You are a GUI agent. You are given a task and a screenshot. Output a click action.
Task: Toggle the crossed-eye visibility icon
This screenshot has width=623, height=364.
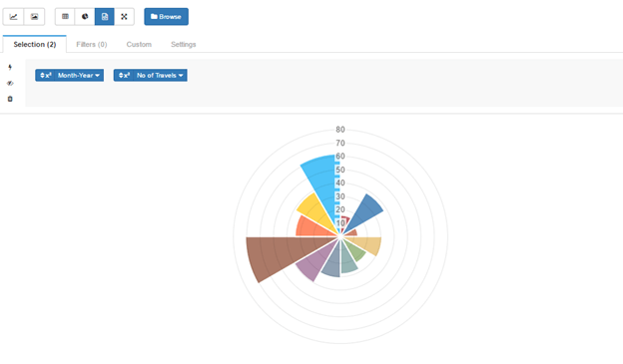click(x=10, y=83)
